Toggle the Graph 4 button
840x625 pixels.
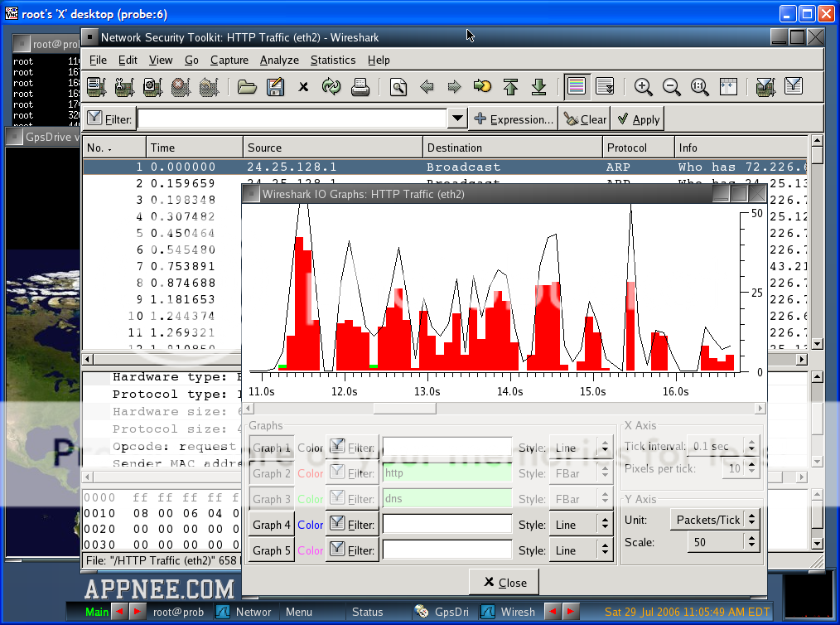(x=272, y=525)
